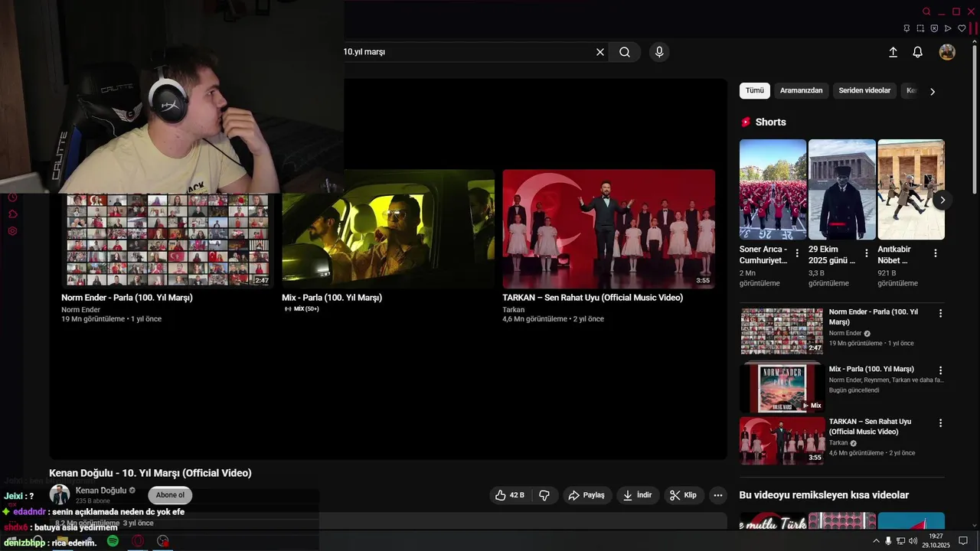Image resolution: width=980 pixels, height=551 pixels.
Task: Subscribe with the Abone ol button
Action: tap(170, 495)
